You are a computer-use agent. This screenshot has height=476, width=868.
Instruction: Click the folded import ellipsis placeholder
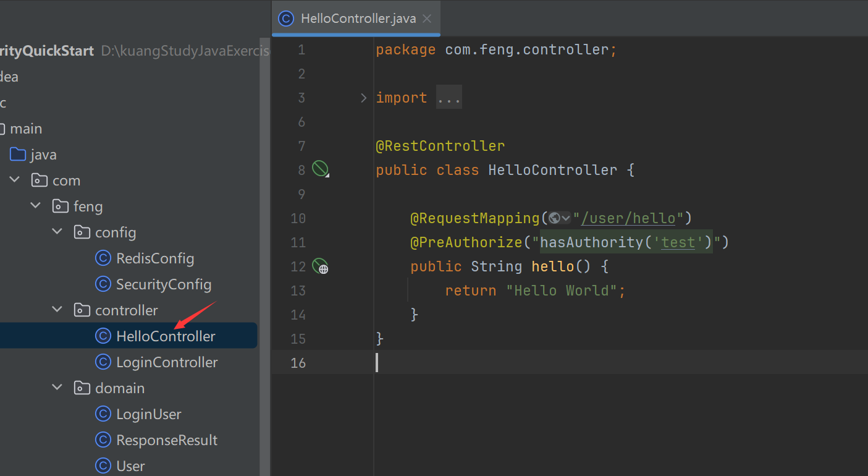[x=449, y=98]
